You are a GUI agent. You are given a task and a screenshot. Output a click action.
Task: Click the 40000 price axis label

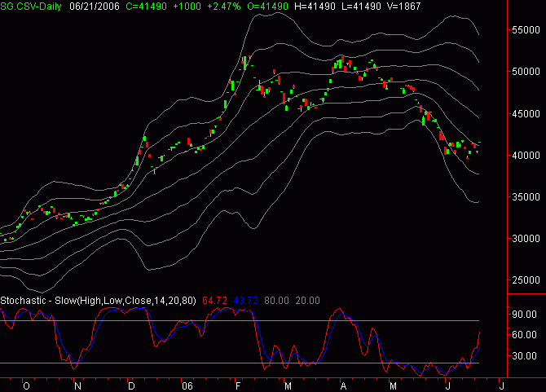[526, 156]
